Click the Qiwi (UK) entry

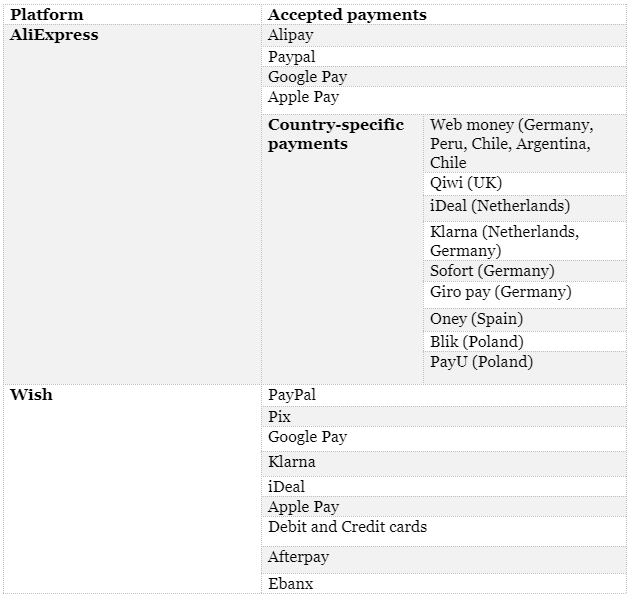(x=466, y=183)
